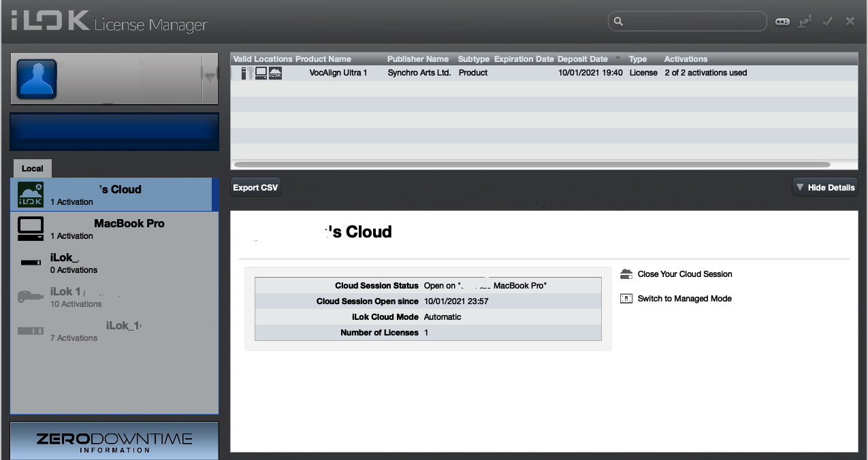Screen dimensions: 868x460
Task: Switch to the Local tab
Action: [x=32, y=168]
